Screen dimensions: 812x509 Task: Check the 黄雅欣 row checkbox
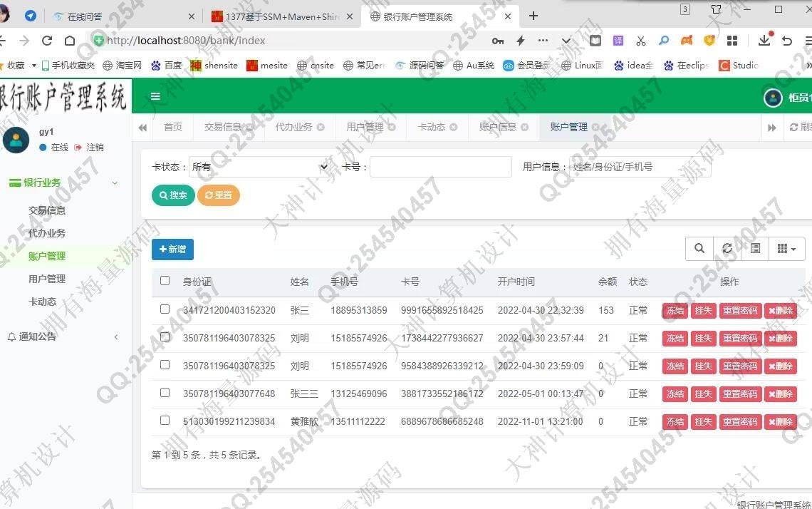[165, 421]
